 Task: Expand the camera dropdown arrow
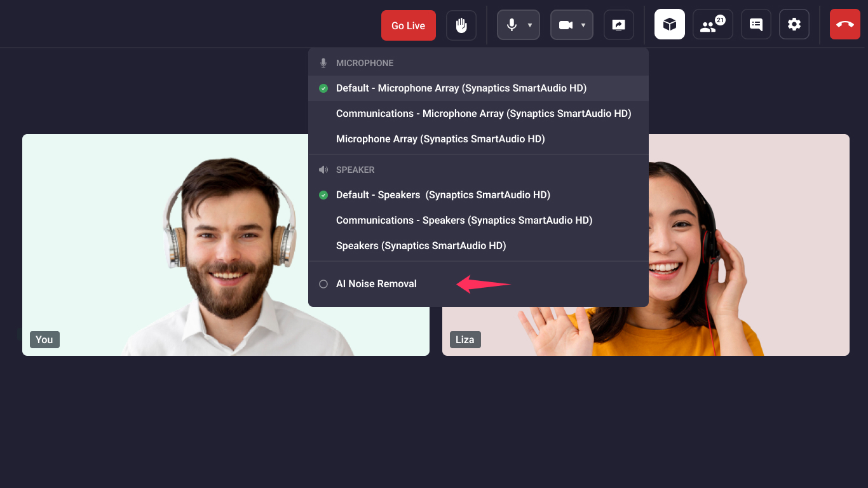tap(583, 25)
